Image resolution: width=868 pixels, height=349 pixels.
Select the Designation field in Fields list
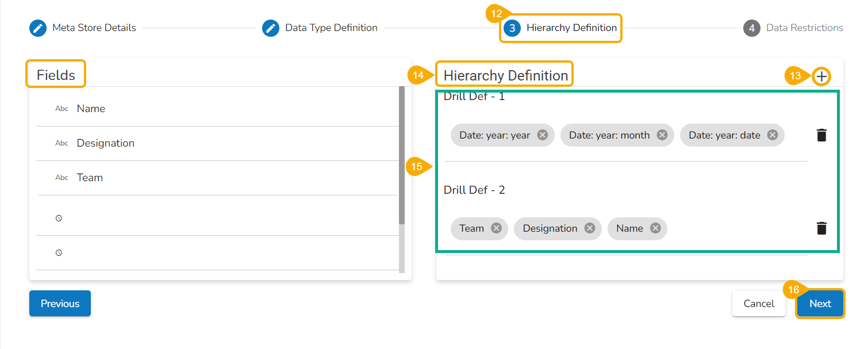point(105,143)
